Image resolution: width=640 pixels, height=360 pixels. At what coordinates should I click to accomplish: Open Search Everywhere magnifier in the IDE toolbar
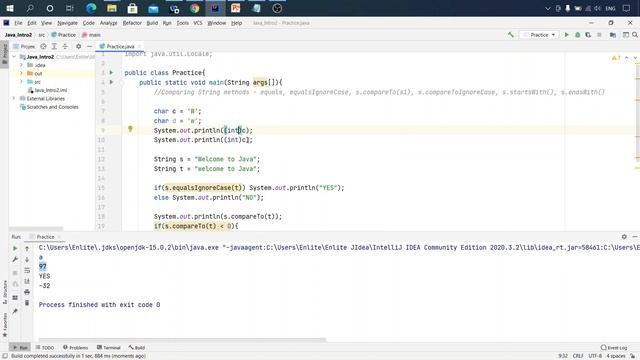(x=635, y=35)
